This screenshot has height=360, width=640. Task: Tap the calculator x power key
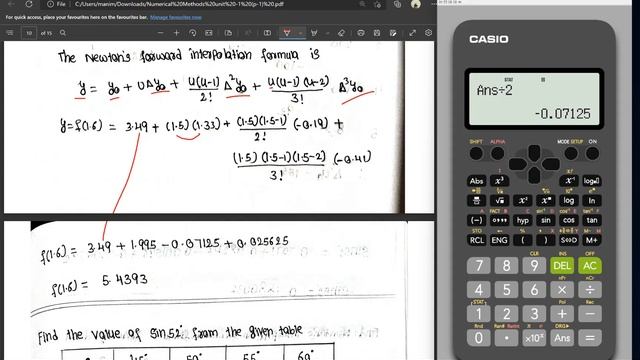[x=546, y=200]
